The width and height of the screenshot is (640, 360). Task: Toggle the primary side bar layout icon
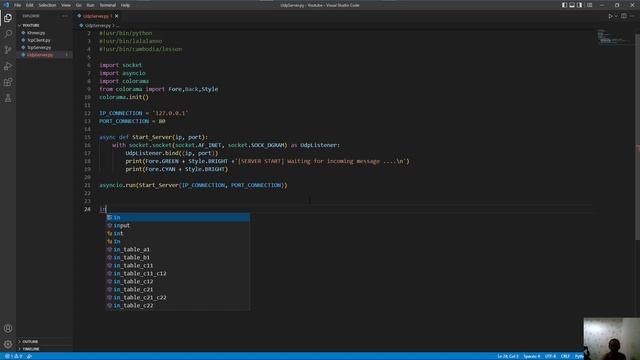(564, 5)
